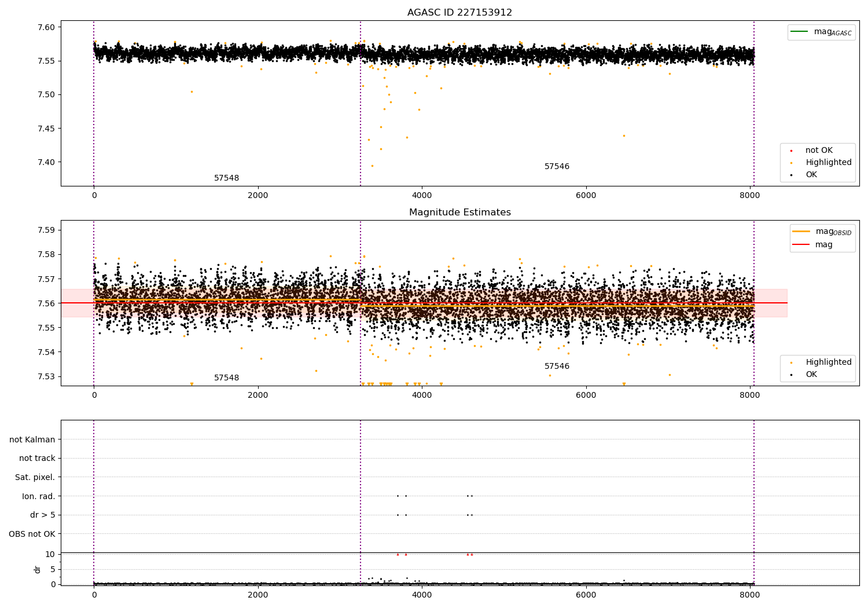Select "Highlighted" legend entry in top plot
This screenshot has width=868, height=608.
click(x=828, y=163)
